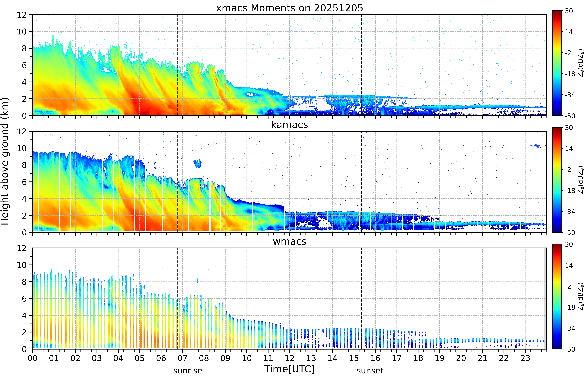Screen dimensions: 588x379
Task: Click the xmacs colorbar label 'Ze(dBZe)'
Action: [x=581, y=63]
